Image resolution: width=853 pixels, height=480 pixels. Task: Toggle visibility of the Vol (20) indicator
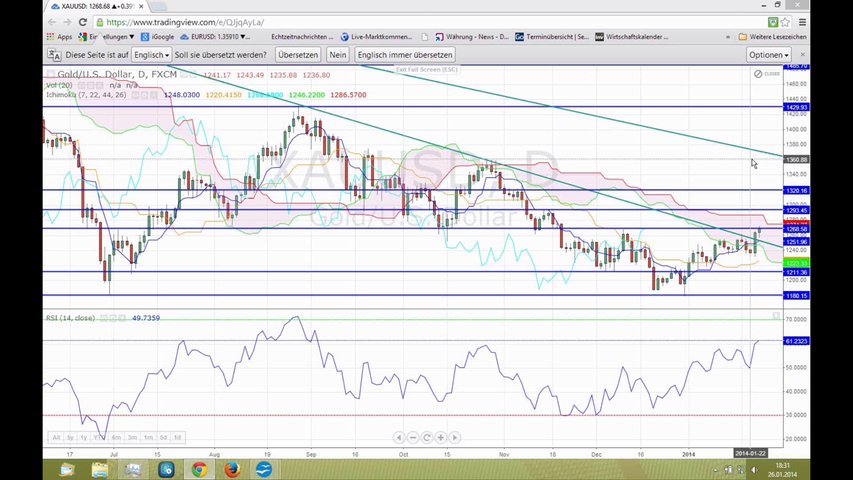pyautogui.click(x=82, y=85)
